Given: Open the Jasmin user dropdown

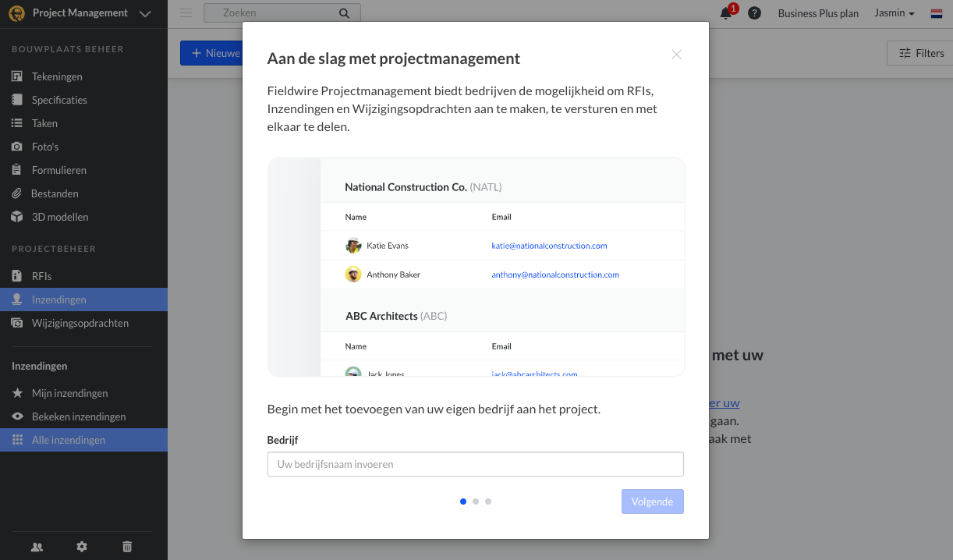Looking at the screenshot, I should click(894, 13).
